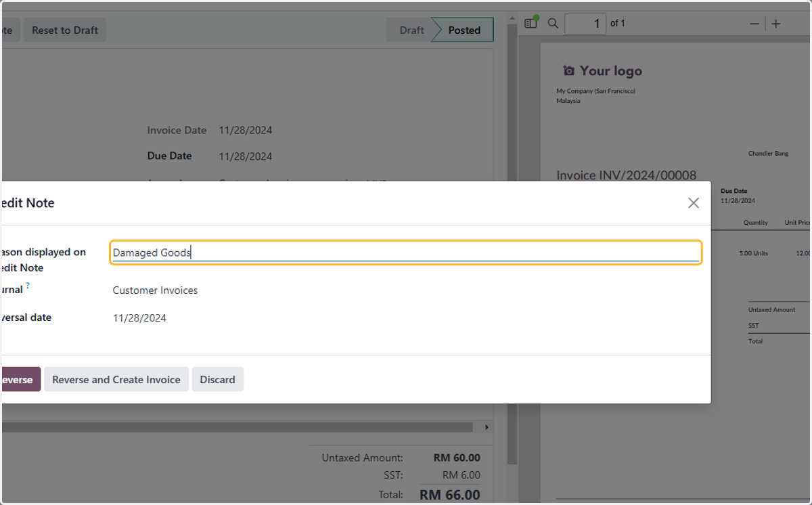812x505 pixels.
Task: Open the Journal help tooltip question mark
Action: (28, 286)
